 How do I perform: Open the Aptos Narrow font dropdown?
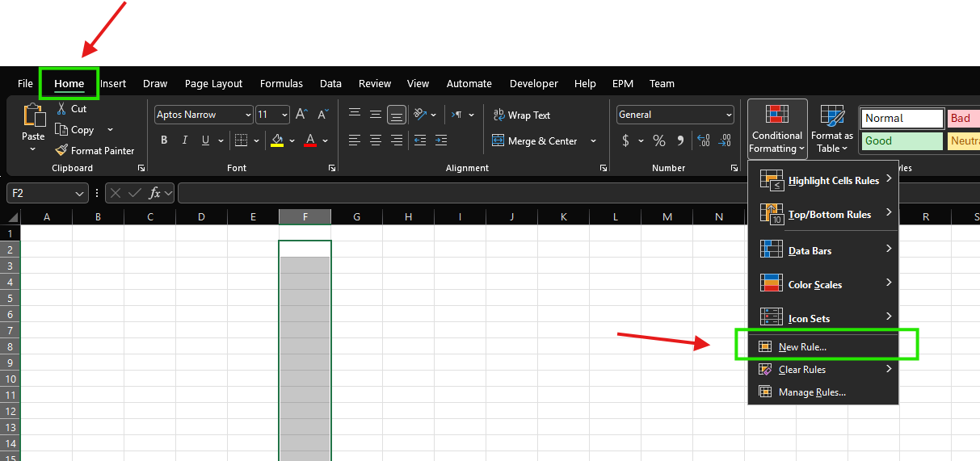(247, 115)
